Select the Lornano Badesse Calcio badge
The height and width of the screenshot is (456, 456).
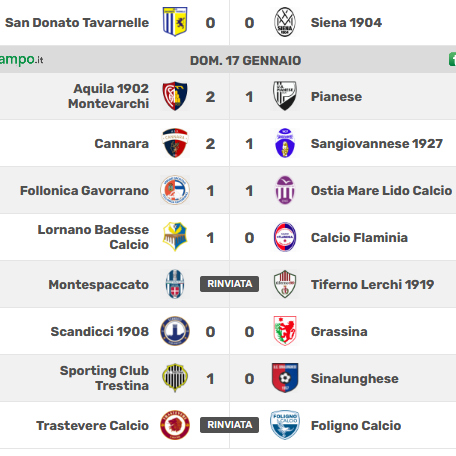175,237
